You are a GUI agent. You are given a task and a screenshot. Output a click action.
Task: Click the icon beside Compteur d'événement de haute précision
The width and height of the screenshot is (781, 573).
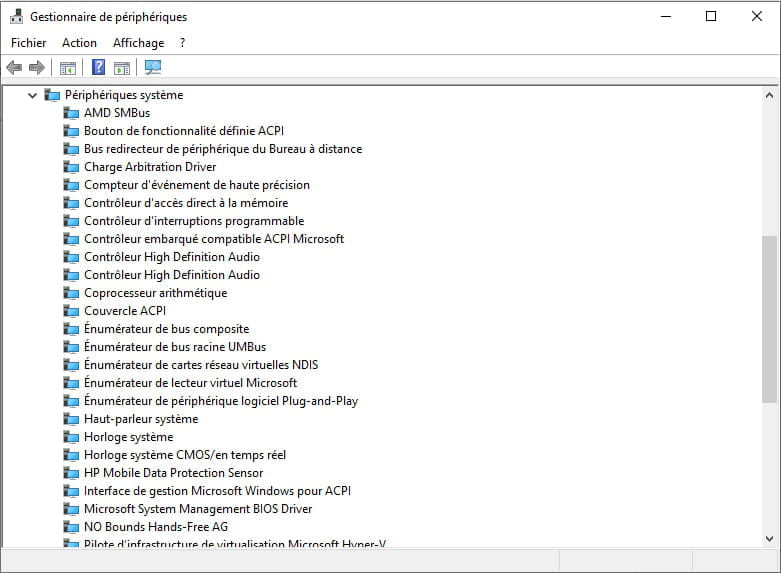tap(71, 185)
